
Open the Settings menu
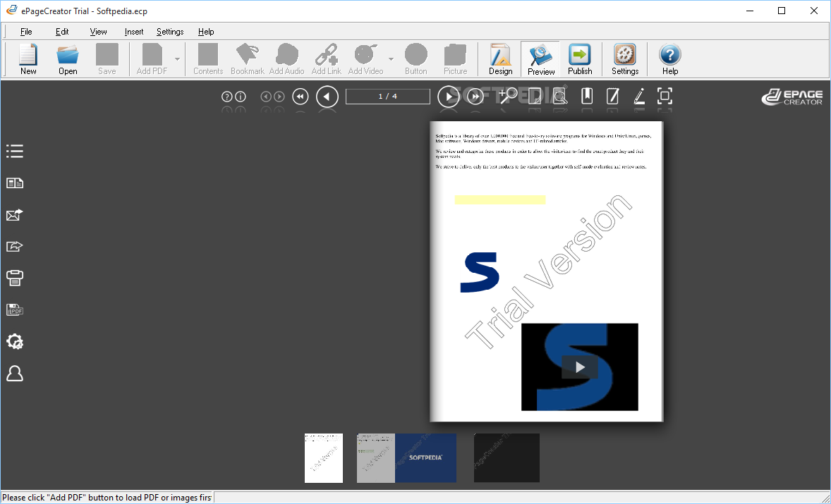[170, 32]
